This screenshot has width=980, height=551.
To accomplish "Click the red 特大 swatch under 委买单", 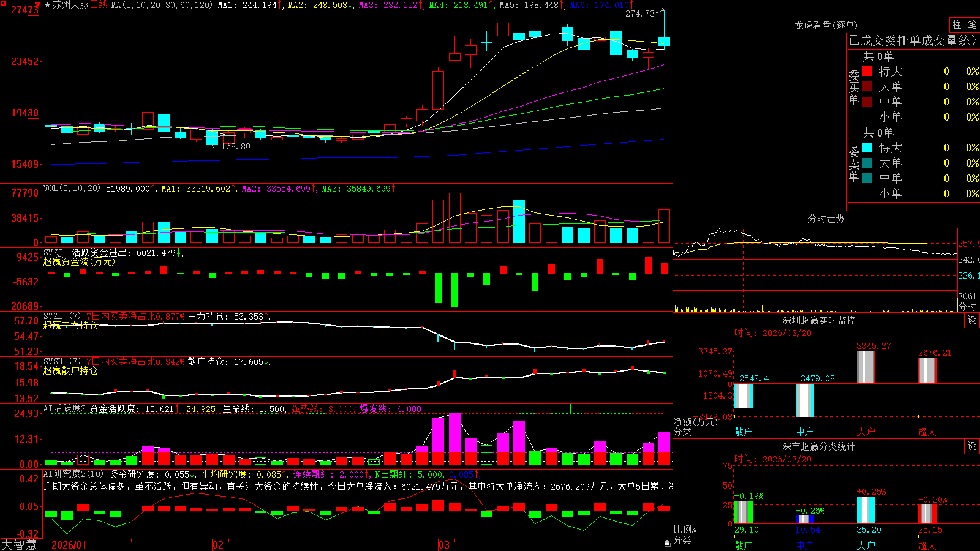I will pos(867,71).
